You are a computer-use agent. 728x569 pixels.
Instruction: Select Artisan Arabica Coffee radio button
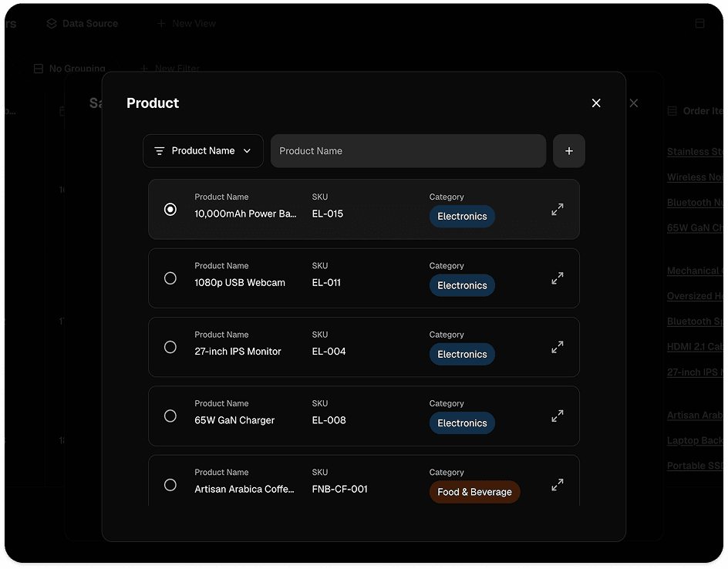pos(170,484)
